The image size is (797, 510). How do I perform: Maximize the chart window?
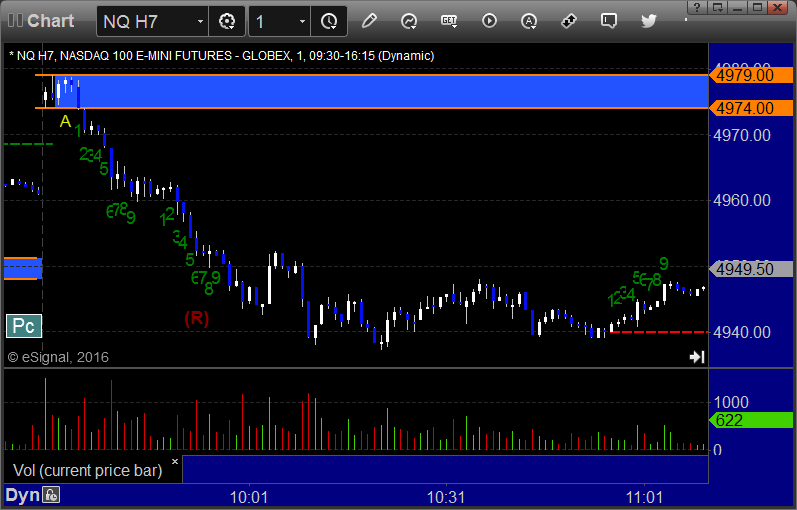[x=757, y=7]
